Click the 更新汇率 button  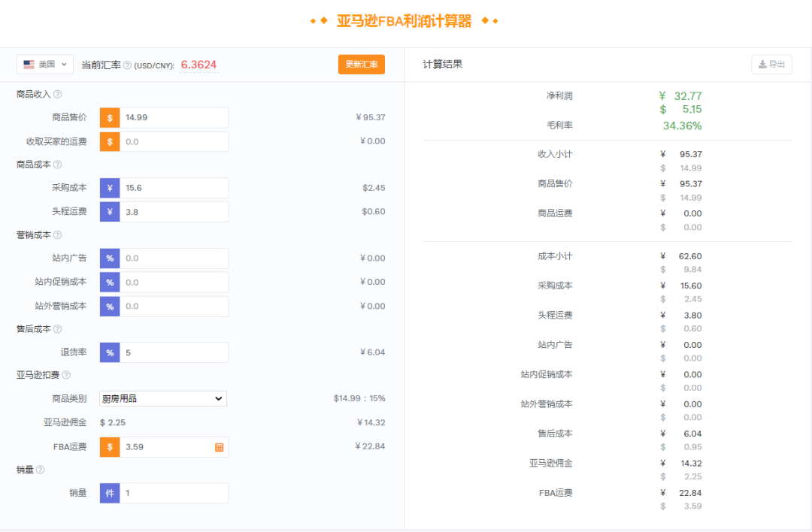362,64
